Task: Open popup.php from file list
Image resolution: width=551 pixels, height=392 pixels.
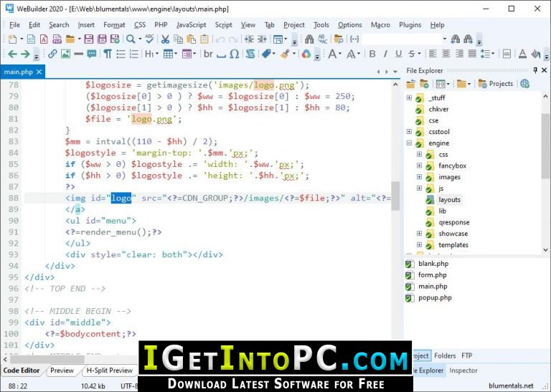Action: 435,297
